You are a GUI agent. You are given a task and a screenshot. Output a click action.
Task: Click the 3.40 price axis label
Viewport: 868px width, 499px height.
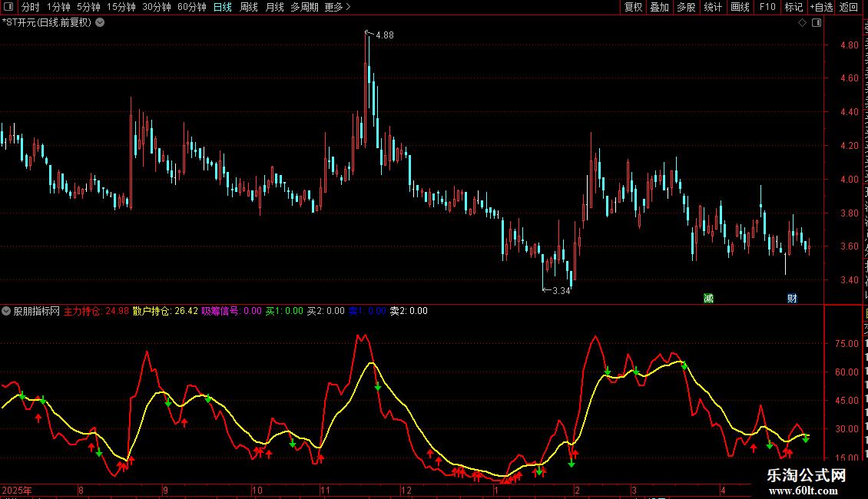[849, 280]
